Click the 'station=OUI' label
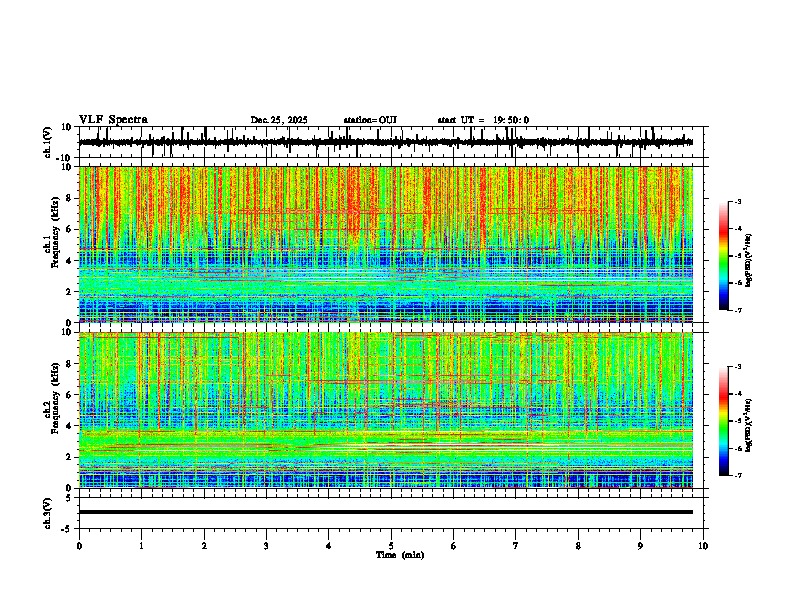Image resolution: width=792 pixels, height=612 pixels. tap(370, 120)
